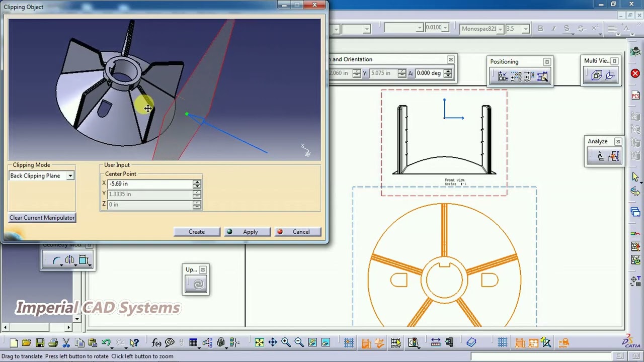Click the measure between ruler icon
Screen dimensions: 644x362
coord(436,343)
